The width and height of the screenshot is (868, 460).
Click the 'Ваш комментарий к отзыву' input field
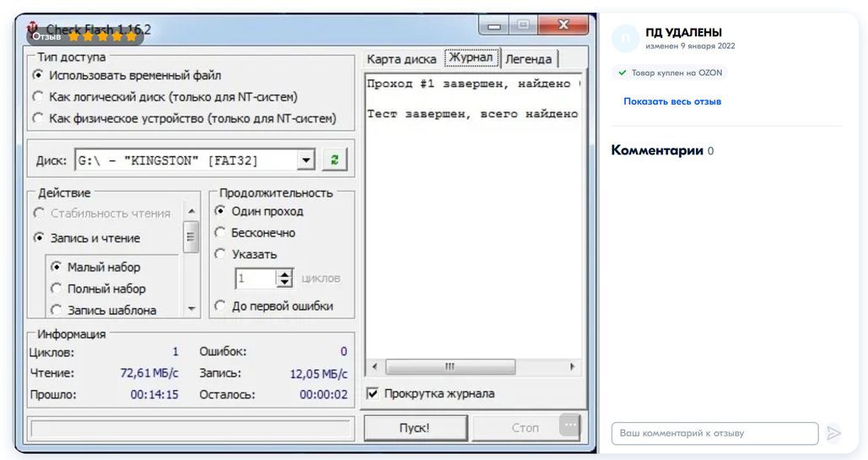pyautogui.click(x=714, y=433)
